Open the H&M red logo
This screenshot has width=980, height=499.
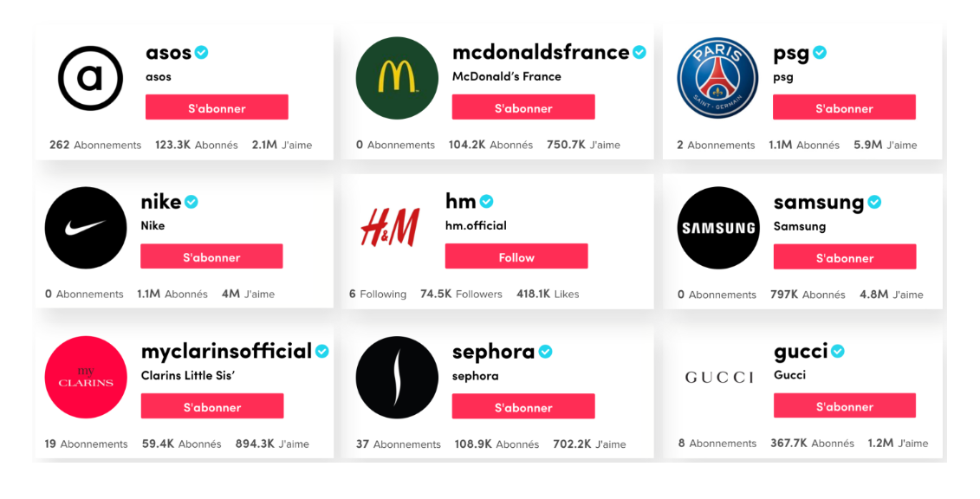tap(390, 227)
